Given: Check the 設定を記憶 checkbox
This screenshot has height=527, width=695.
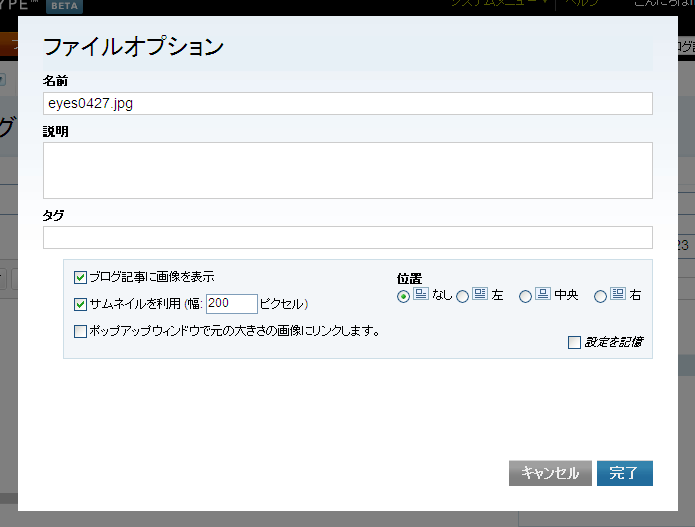Looking at the screenshot, I should pos(574,343).
